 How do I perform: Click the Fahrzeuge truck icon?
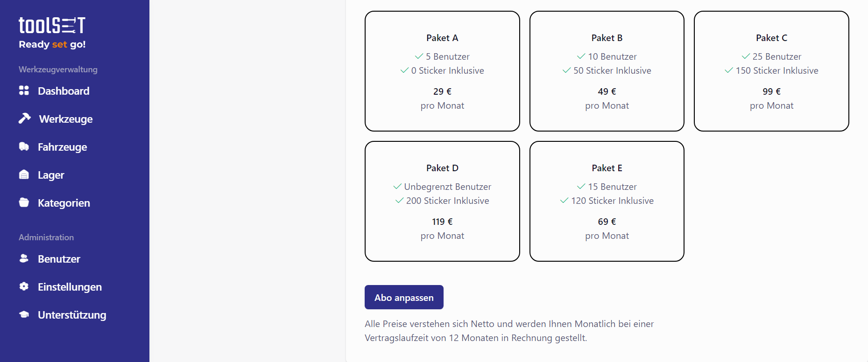pos(24,146)
